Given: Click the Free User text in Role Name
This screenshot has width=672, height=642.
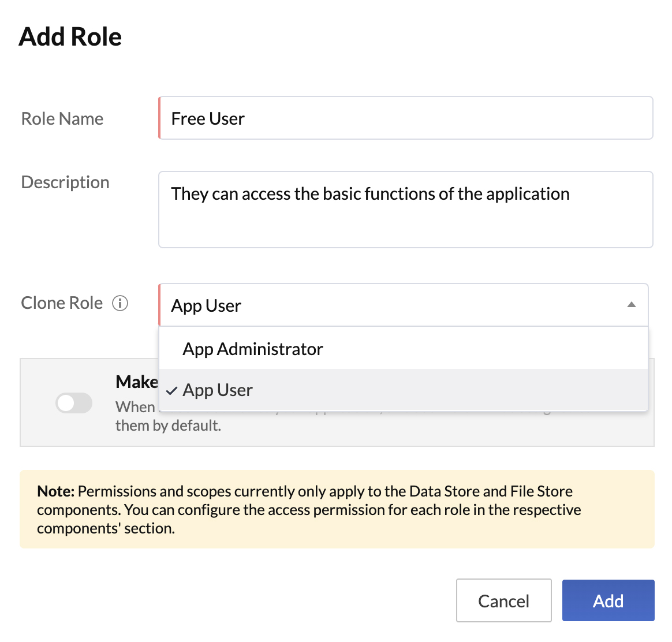Looking at the screenshot, I should pyautogui.click(x=207, y=118).
